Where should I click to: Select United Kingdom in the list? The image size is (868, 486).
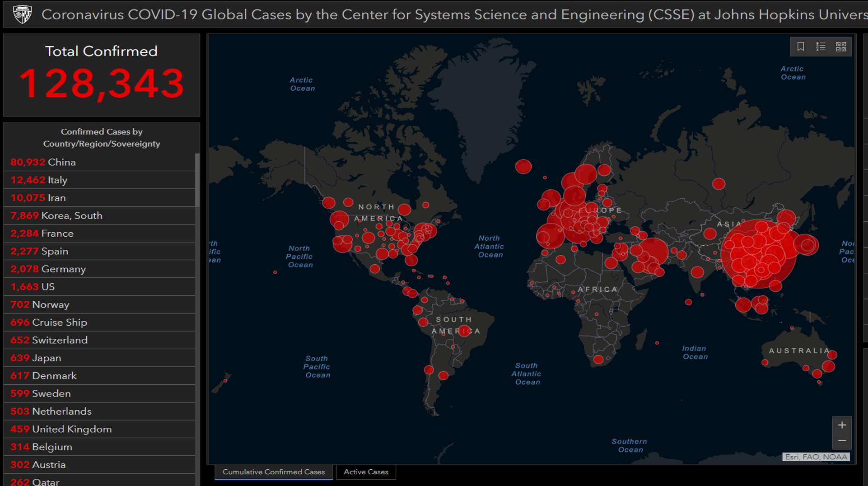click(99, 429)
